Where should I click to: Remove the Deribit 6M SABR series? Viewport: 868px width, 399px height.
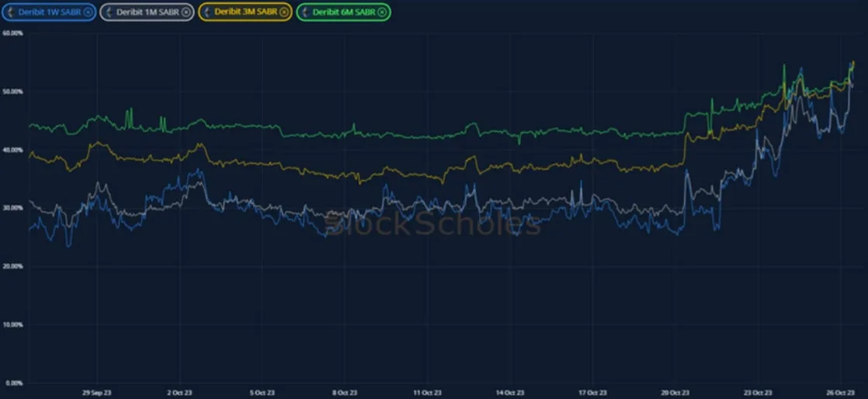click(x=382, y=12)
